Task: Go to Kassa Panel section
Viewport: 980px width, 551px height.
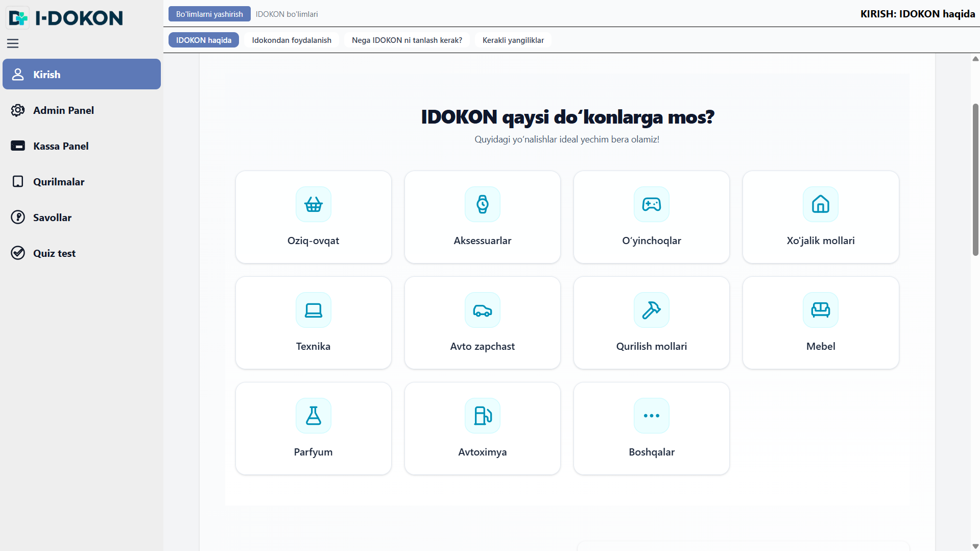Action: coord(61,146)
